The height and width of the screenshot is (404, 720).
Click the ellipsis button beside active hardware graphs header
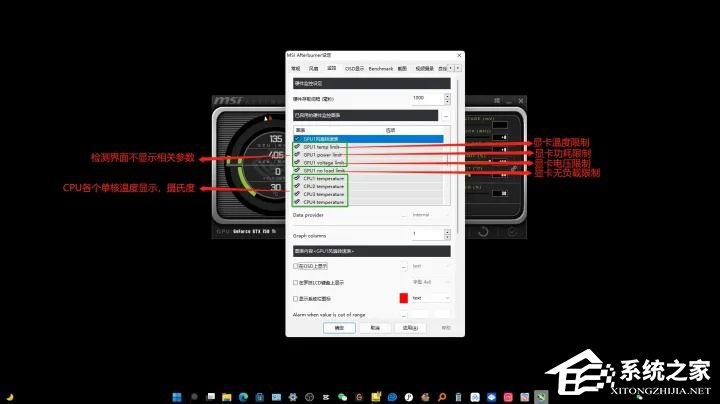coord(445,115)
